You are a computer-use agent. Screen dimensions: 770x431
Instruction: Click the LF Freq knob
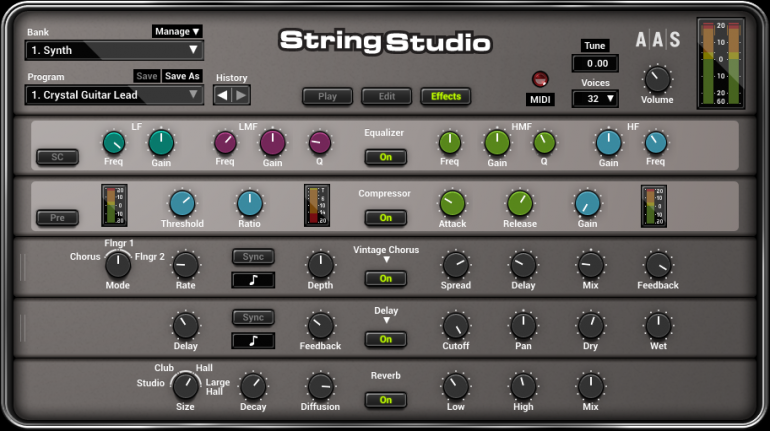click(x=113, y=143)
